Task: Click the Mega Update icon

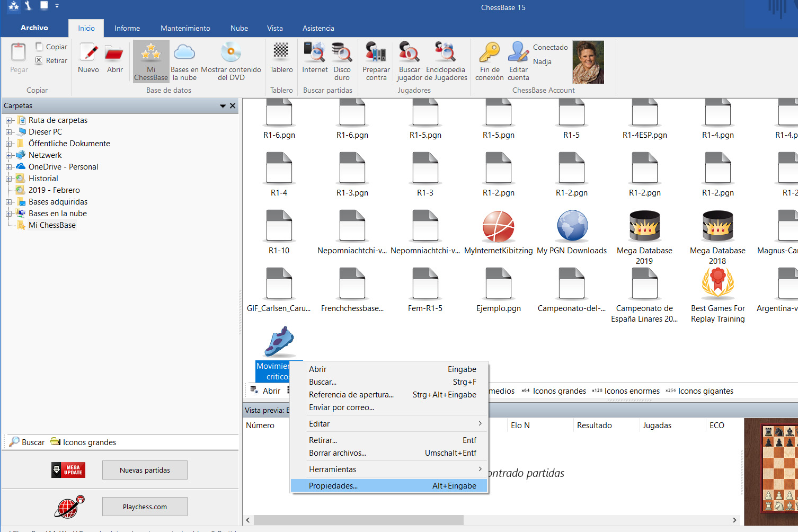Action: point(68,470)
